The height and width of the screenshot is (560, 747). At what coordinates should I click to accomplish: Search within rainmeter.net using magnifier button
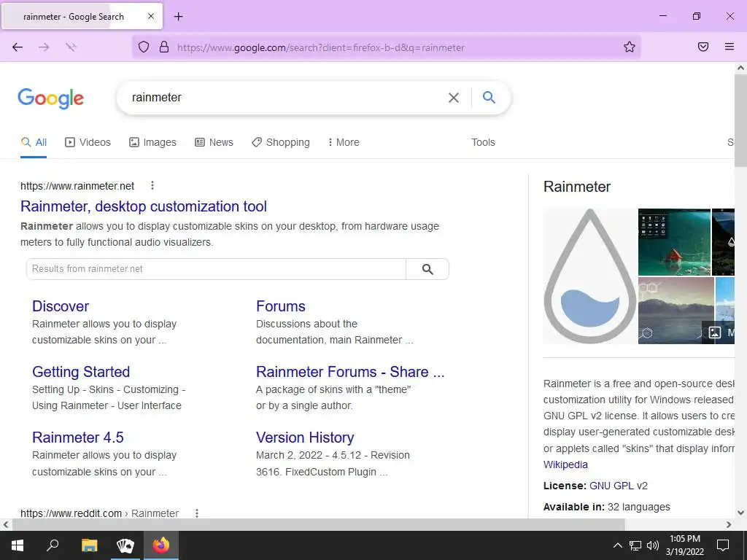coord(427,269)
